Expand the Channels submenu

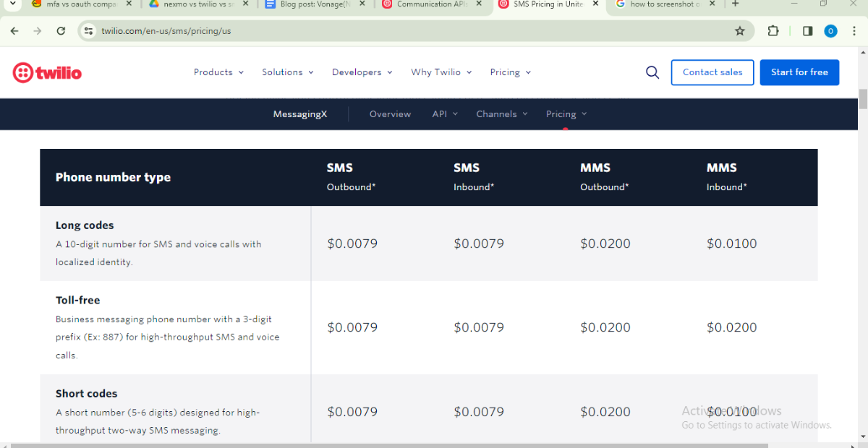pos(502,114)
